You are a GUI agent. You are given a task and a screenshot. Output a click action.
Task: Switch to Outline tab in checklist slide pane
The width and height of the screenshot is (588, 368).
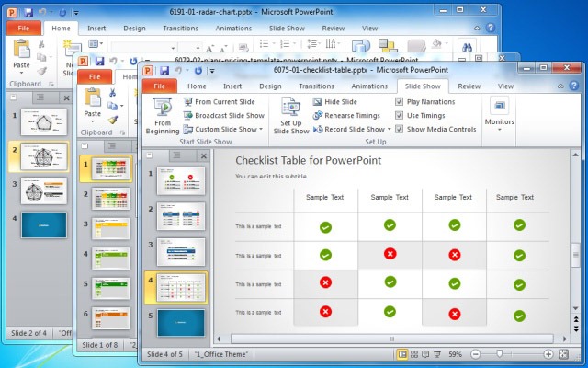[x=177, y=155]
